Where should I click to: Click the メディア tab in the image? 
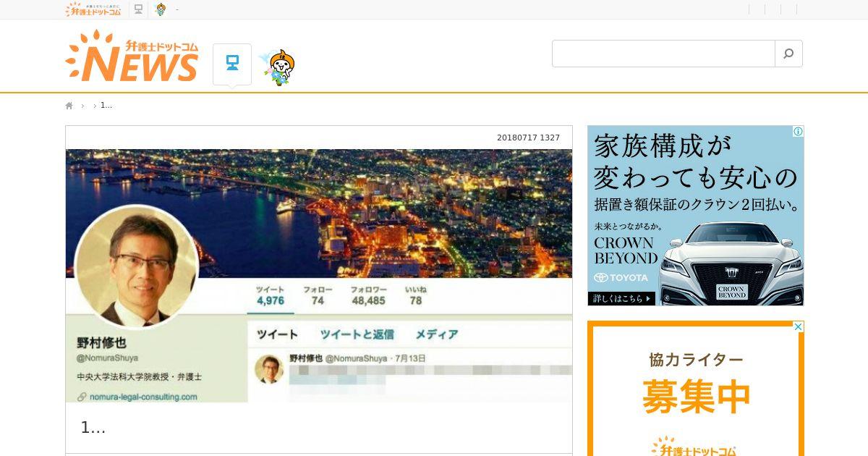[x=437, y=334]
